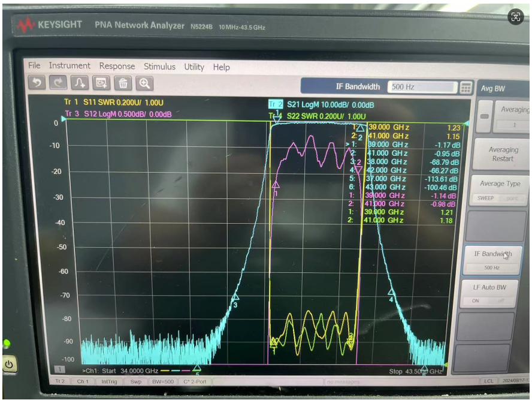Click the Ch 1 status bar entry

[x=82, y=381]
